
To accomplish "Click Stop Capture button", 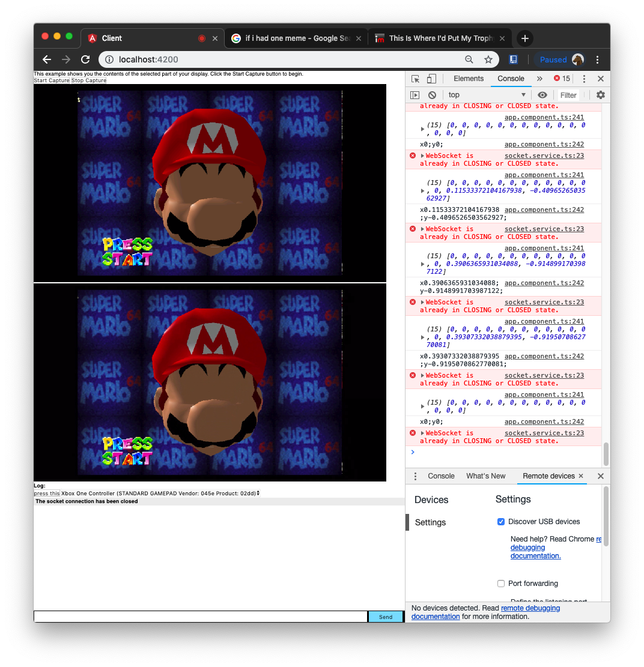I will point(88,80).
